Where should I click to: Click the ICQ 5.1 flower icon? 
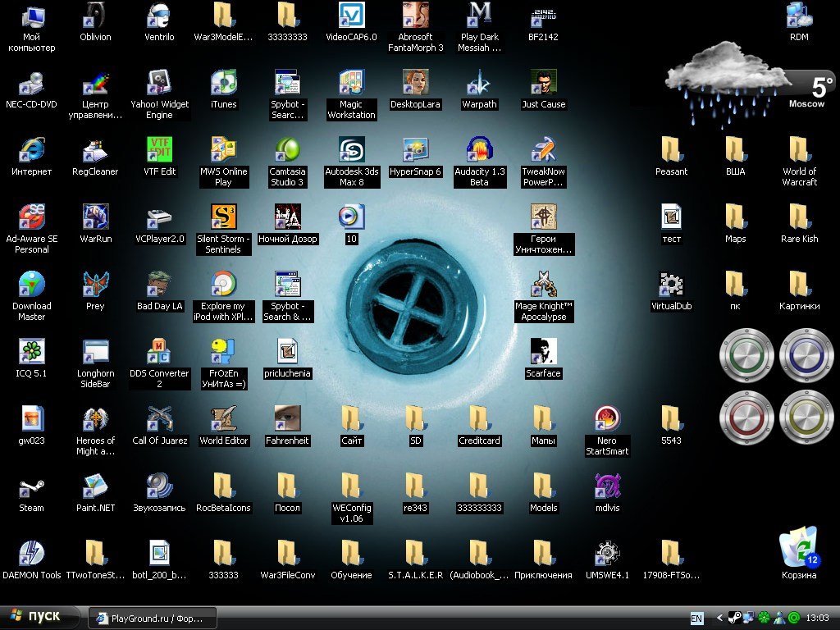click(x=31, y=352)
